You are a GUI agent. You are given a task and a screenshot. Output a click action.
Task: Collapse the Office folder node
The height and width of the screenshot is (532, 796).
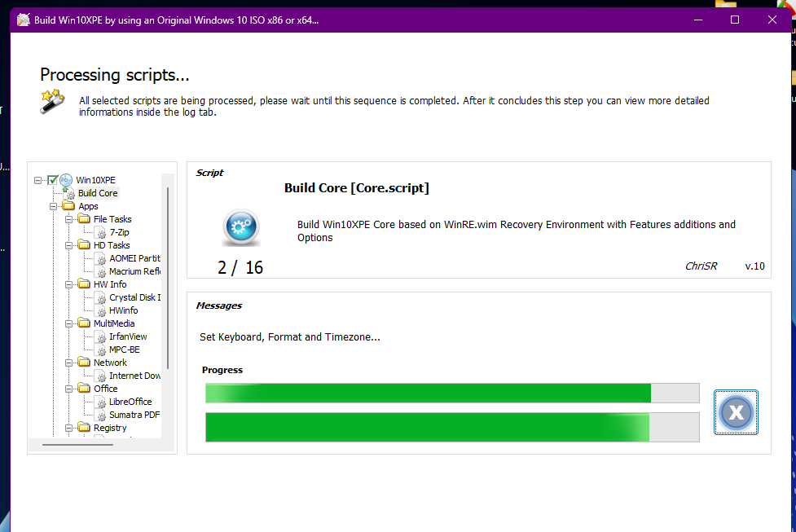click(x=68, y=389)
